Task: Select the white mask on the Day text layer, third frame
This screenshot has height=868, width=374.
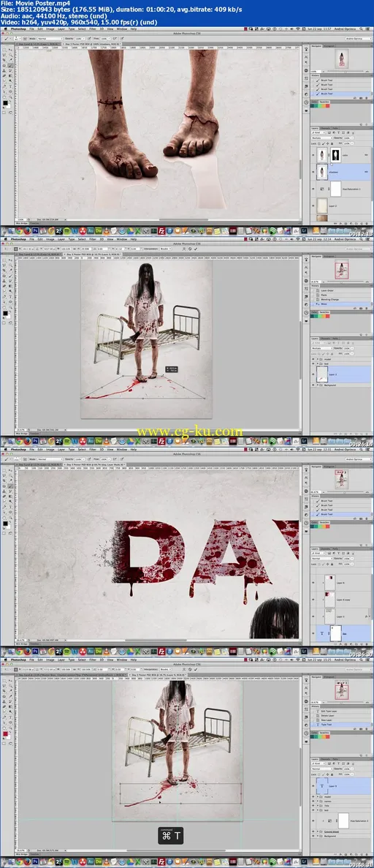Action: pos(335,633)
